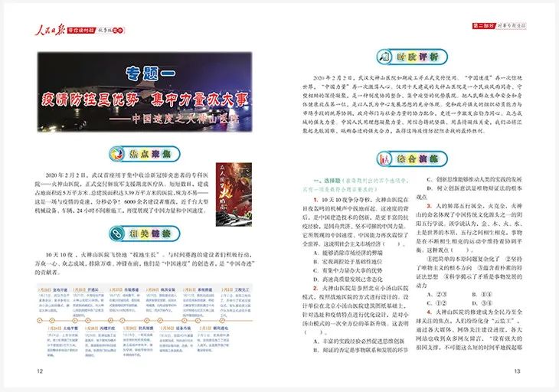Select option B. ①④ in question 3
Viewport: 559px width, 392px height.
pos(482,294)
